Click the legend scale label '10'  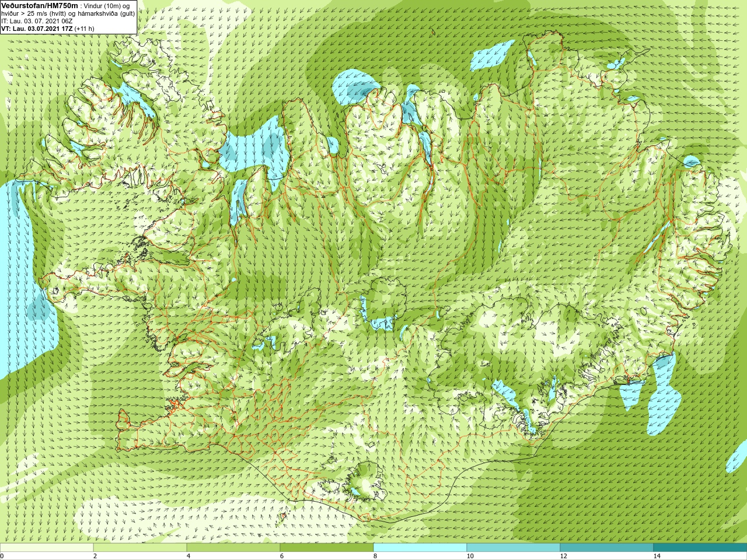pos(470,556)
